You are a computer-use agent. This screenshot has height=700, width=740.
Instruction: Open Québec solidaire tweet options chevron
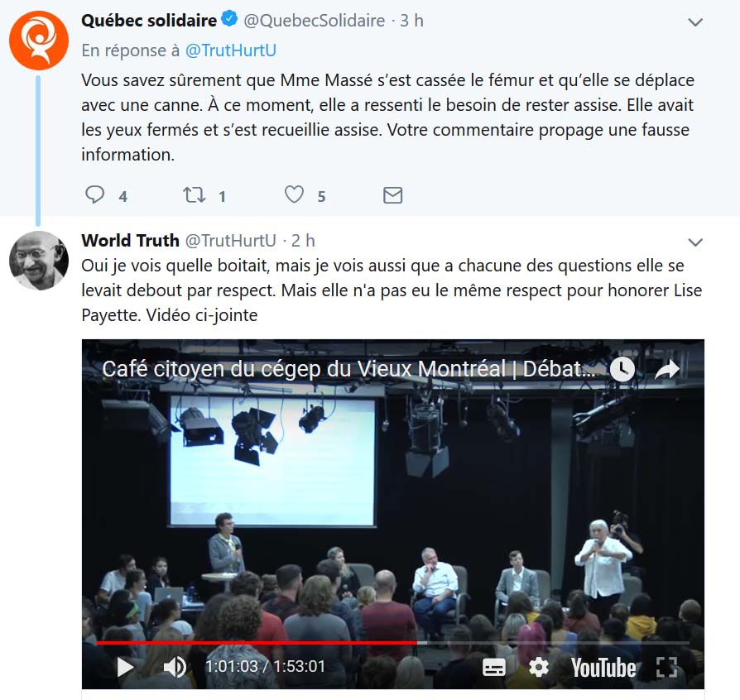[x=695, y=22]
